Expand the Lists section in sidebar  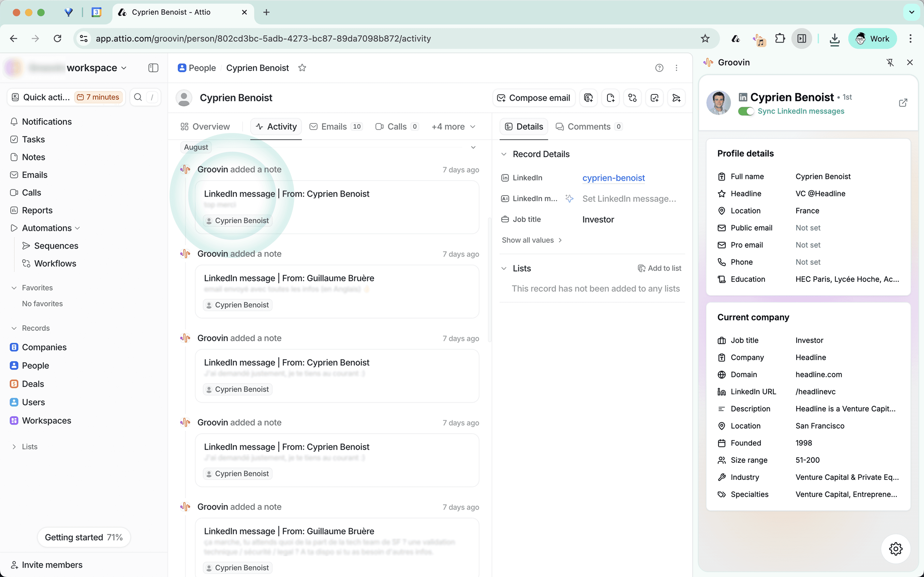(14, 446)
